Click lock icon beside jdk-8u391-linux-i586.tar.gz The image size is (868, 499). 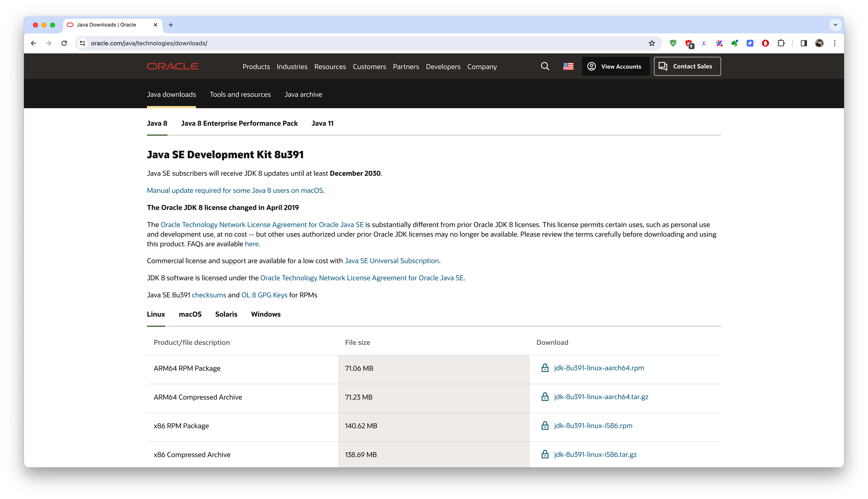545,454
